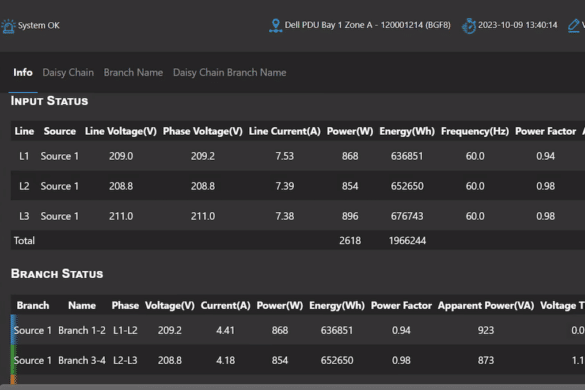Screen dimensions: 585x390
Task: Click the System OK alarm icon
Action: pos(8,26)
